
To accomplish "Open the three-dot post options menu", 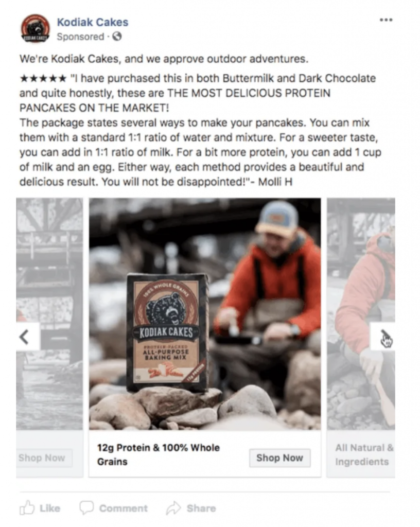I will click(x=386, y=20).
